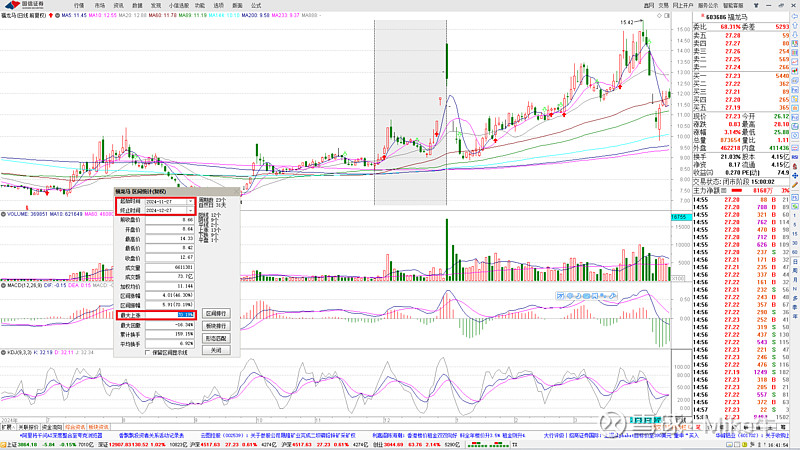Expand the 起始时间 date dropdown
Image resolution: width=800 pixels, height=450 pixels.
(190, 202)
